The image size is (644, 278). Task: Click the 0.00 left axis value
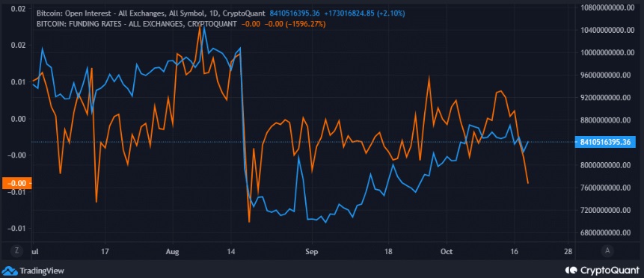click(x=19, y=120)
